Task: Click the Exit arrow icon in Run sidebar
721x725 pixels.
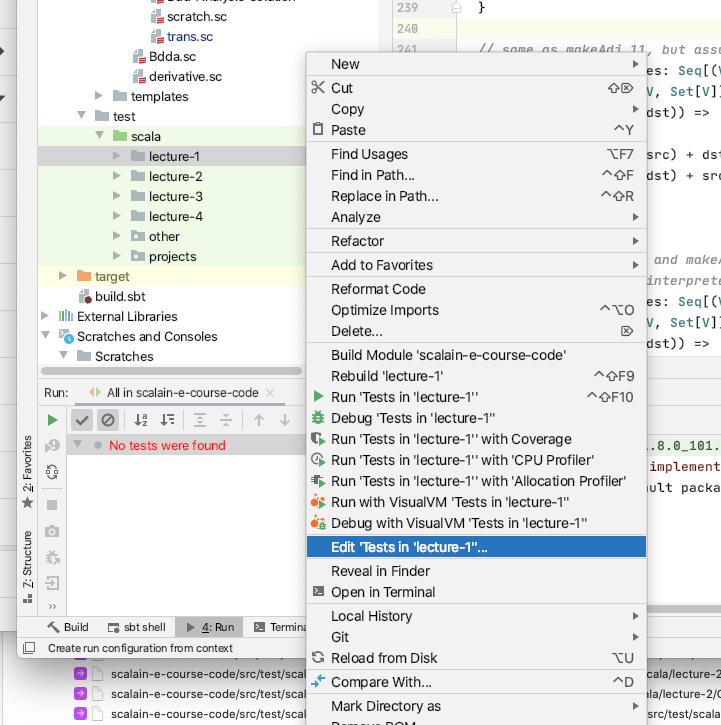Action: 52,583
